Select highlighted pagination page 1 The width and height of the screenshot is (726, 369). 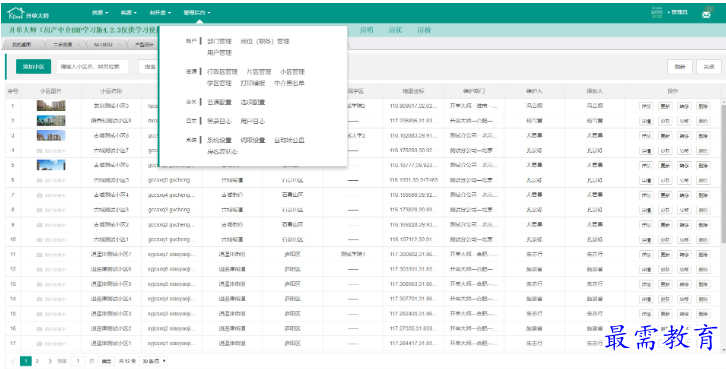[x=26, y=361]
